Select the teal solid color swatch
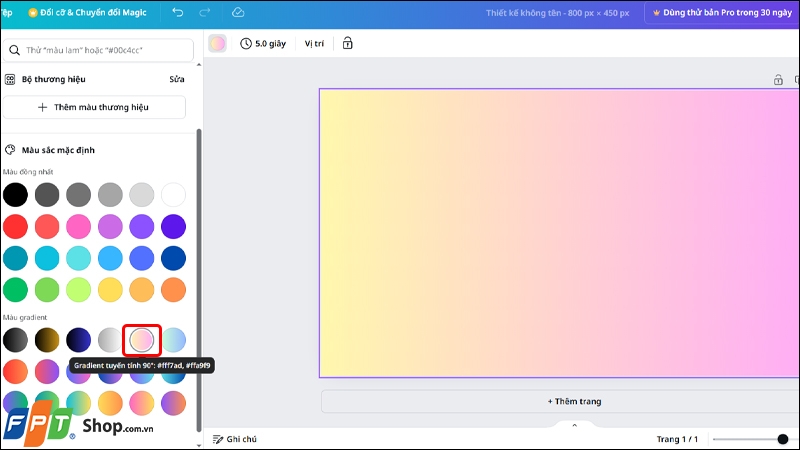800x450 pixels. point(15,258)
